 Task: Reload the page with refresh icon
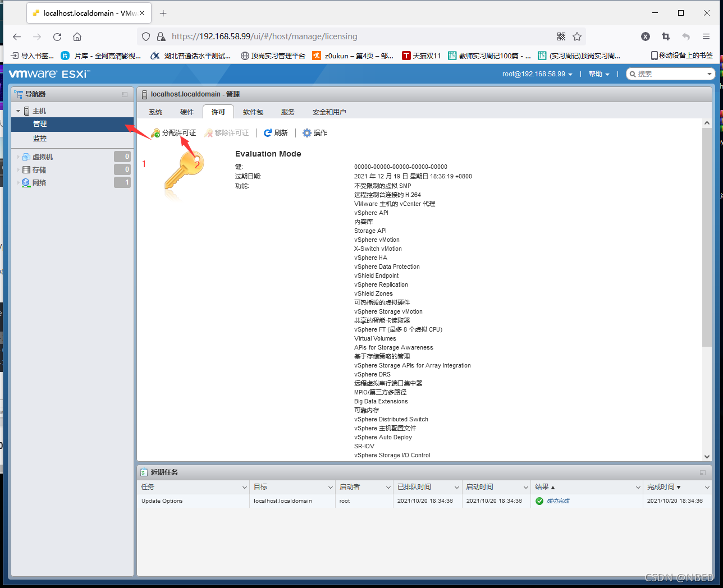pos(57,36)
